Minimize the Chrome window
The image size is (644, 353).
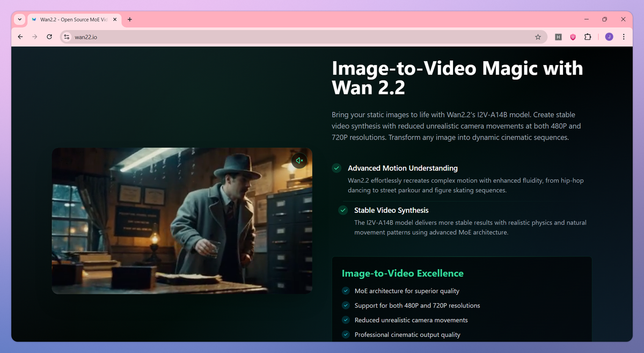pos(586,19)
